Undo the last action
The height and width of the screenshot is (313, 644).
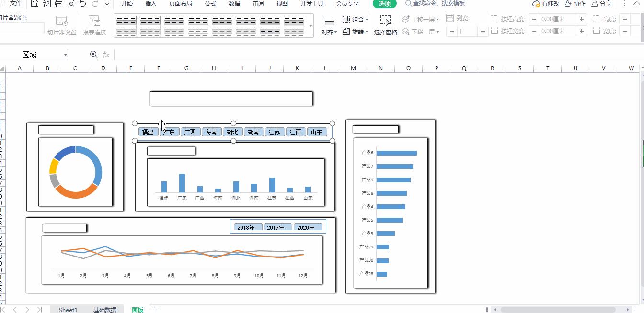[x=82, y=4]
